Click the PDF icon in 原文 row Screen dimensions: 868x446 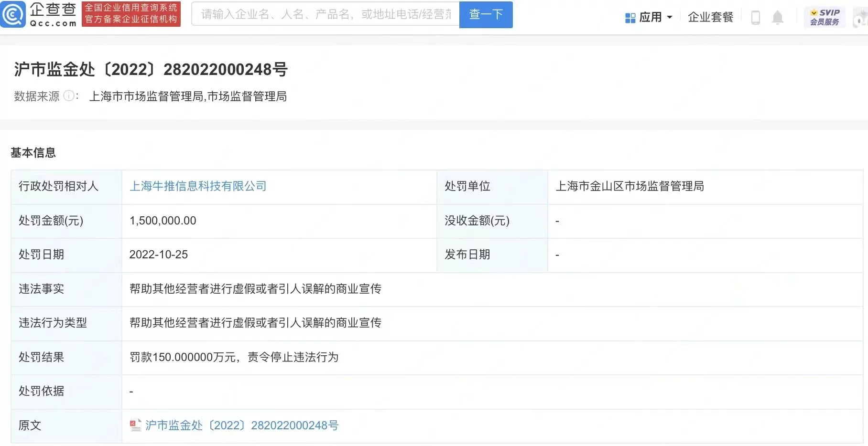pos(136,425)
